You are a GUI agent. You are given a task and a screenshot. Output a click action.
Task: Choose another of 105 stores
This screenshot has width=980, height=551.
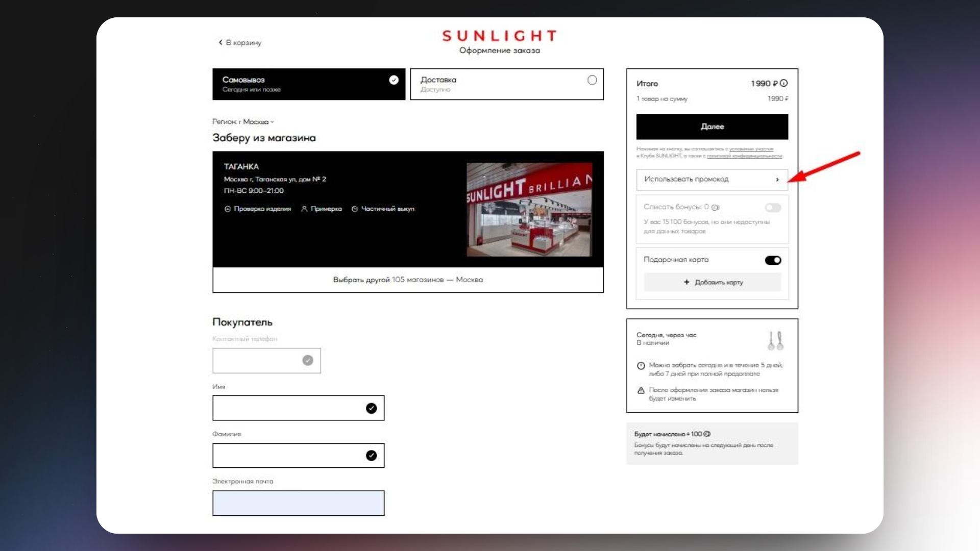pos(408,280)
